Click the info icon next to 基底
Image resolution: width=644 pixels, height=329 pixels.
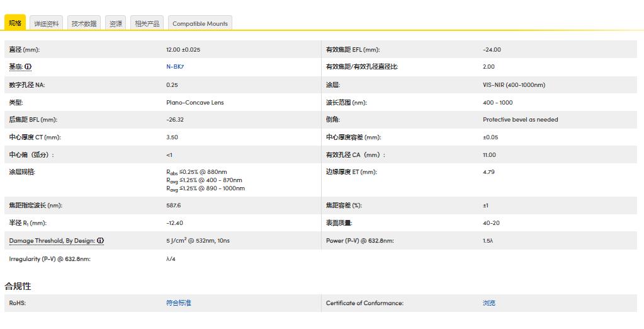pyautogui.click(x=28, y=67)
